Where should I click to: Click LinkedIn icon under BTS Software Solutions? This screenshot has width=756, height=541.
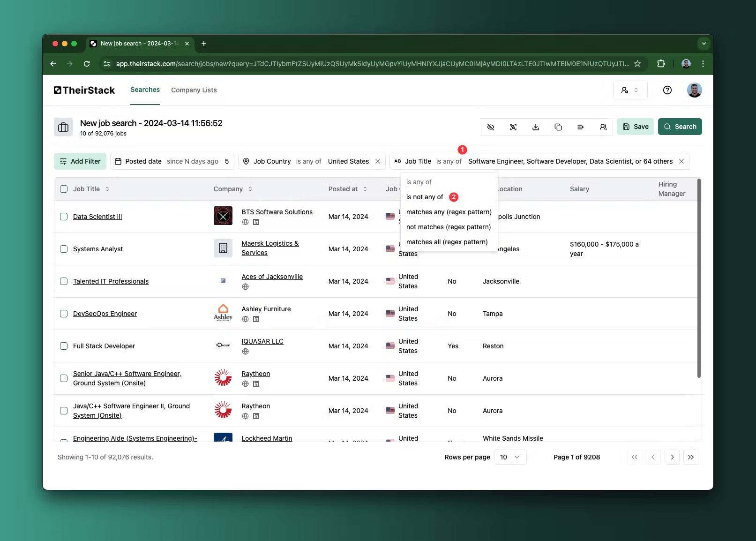tap(256, 222)
